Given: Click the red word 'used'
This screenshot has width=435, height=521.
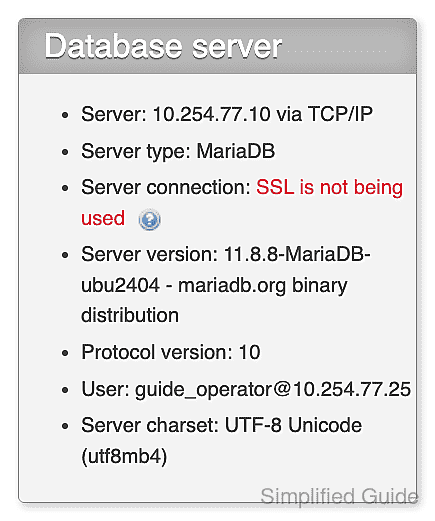Looking at the screenshot, I should [103, 218].
